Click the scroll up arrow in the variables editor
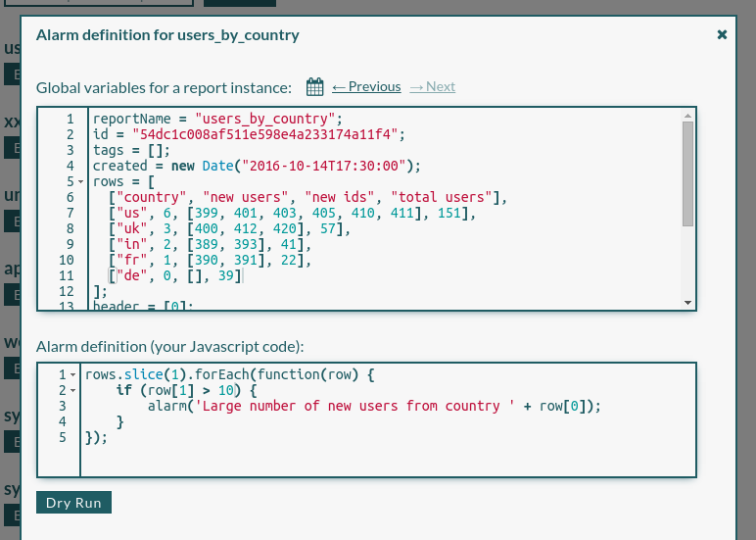This screenshot has height=540, width=756. [x=688, y=116]
